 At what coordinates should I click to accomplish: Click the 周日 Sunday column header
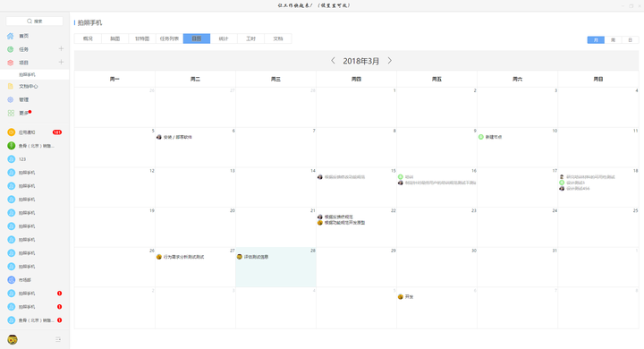[x=598, y=79]
